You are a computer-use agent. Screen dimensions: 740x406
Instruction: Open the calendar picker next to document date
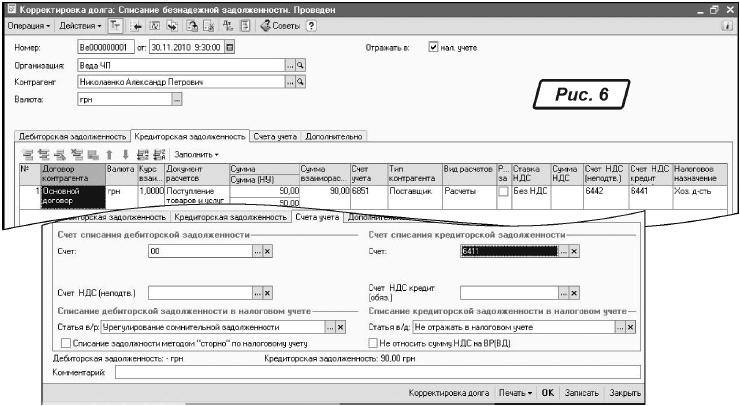230,46
